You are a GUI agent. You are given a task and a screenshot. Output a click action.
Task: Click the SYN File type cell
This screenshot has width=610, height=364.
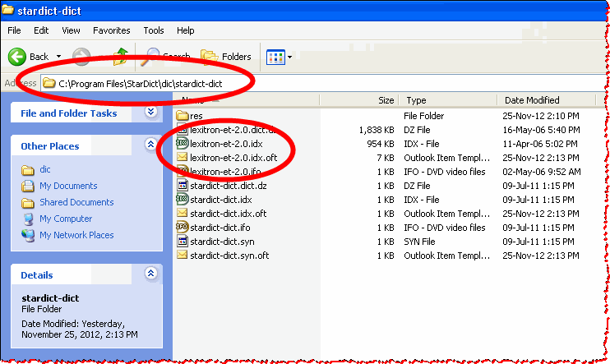point(419,242)
